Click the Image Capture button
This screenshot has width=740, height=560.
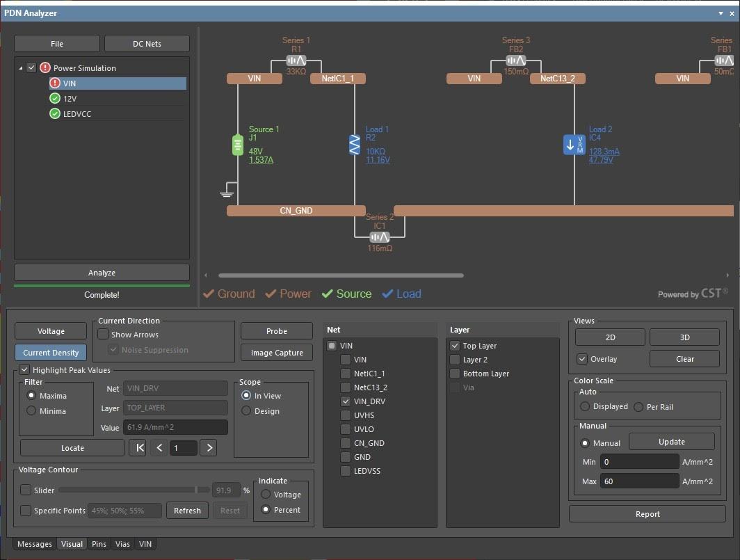tap(277, 353)
